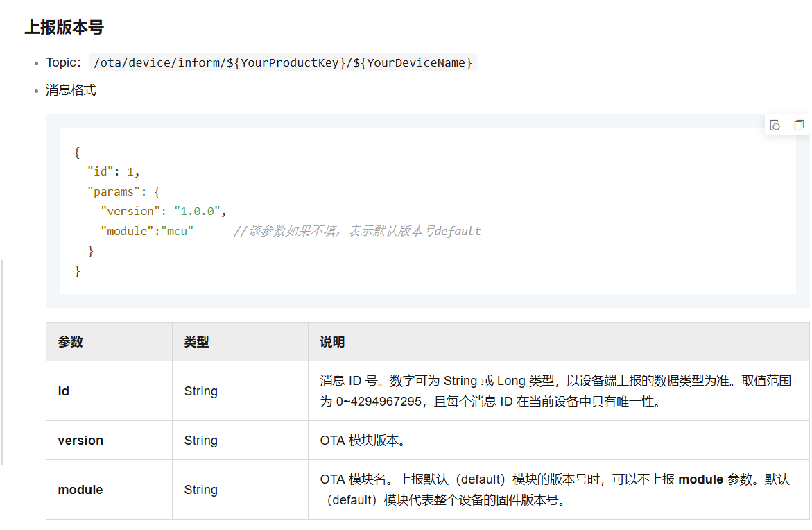
Task: Click the "Topic:" bullet label
Action: tap(64, 62)
